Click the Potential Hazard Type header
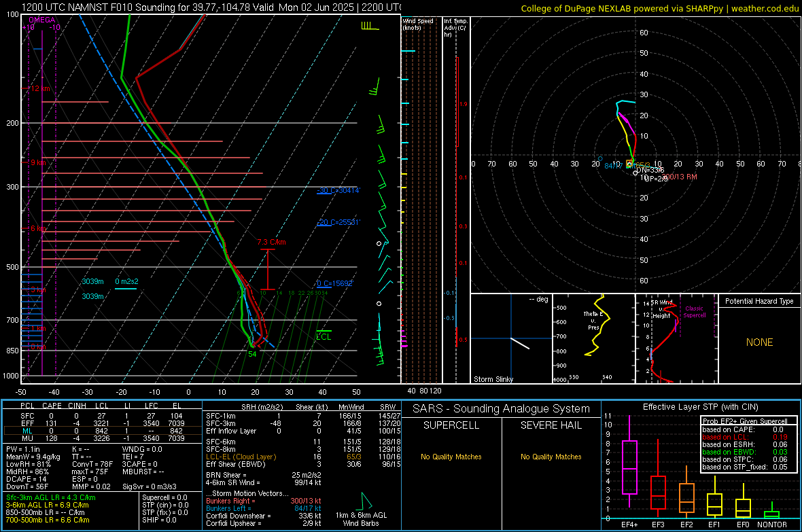Screen dimensions: 802x532 pos(759,301)
